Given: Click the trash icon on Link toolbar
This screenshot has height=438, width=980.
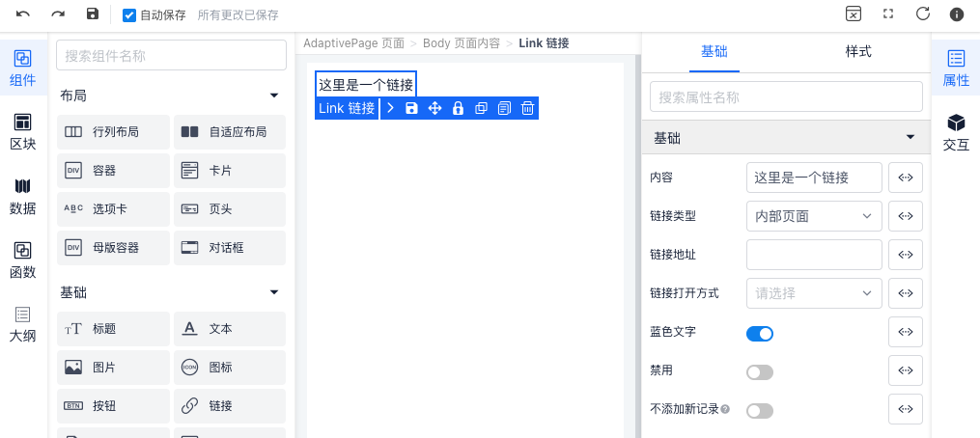Looking at the screenshot, I should [x=527, y=108].
